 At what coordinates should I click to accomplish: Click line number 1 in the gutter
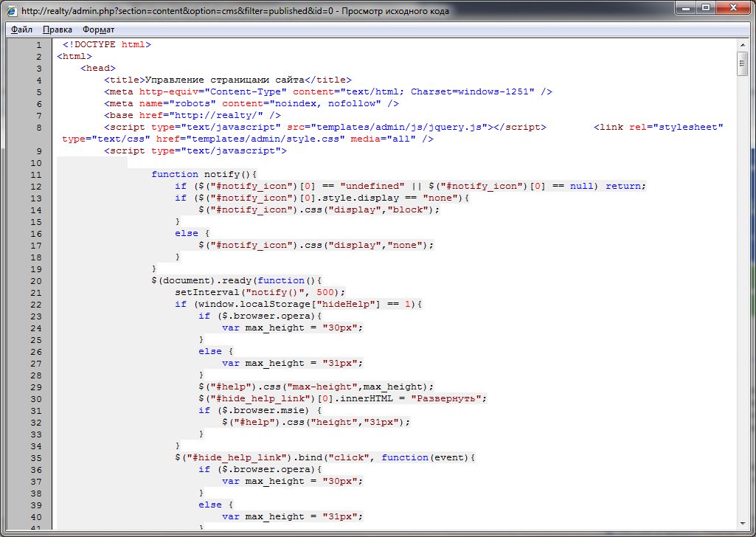39,45
